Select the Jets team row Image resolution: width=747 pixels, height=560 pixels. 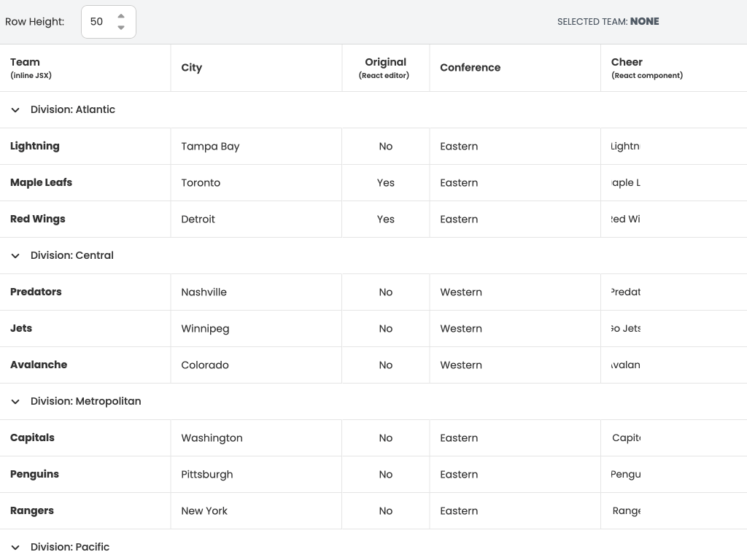(x=22, y=329)
